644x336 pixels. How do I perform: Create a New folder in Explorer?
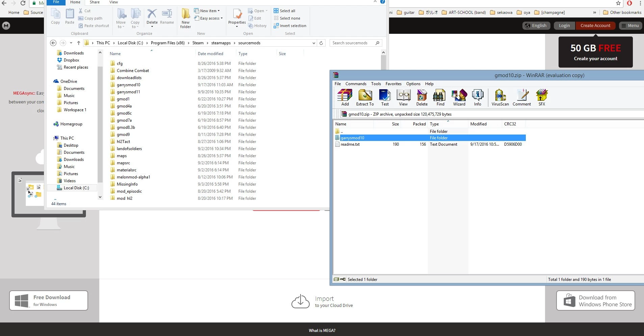click(x=185, y=19)
